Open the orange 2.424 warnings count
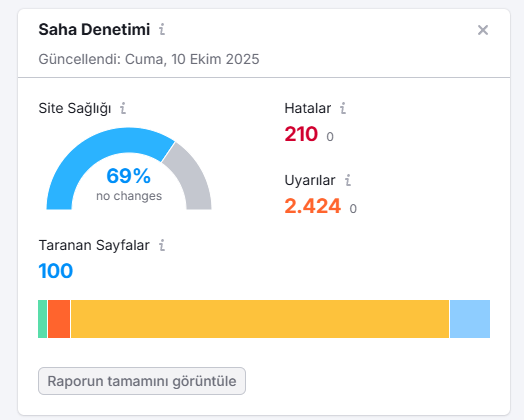This screenshot has height=420, width=524. point(312,206)
